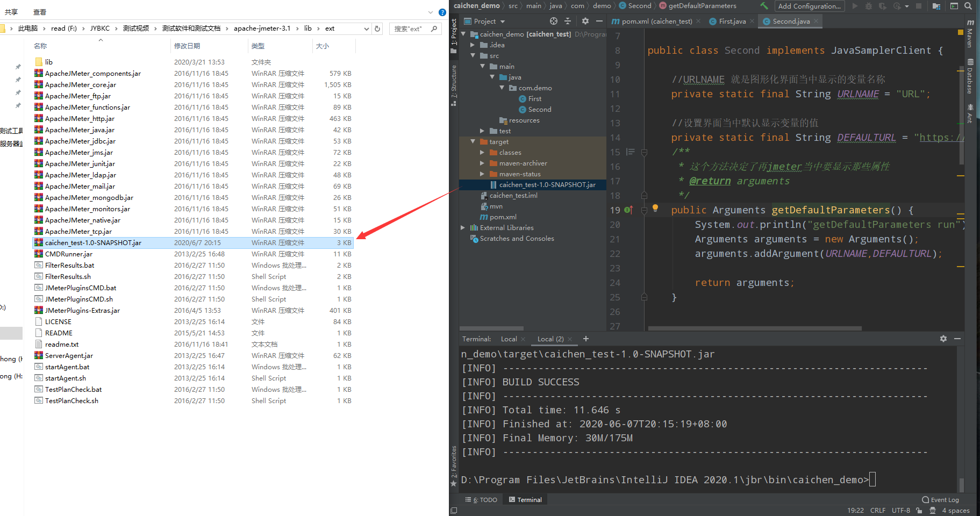
Task: Click the CRLF line separator in status bar
Action: 878,511
